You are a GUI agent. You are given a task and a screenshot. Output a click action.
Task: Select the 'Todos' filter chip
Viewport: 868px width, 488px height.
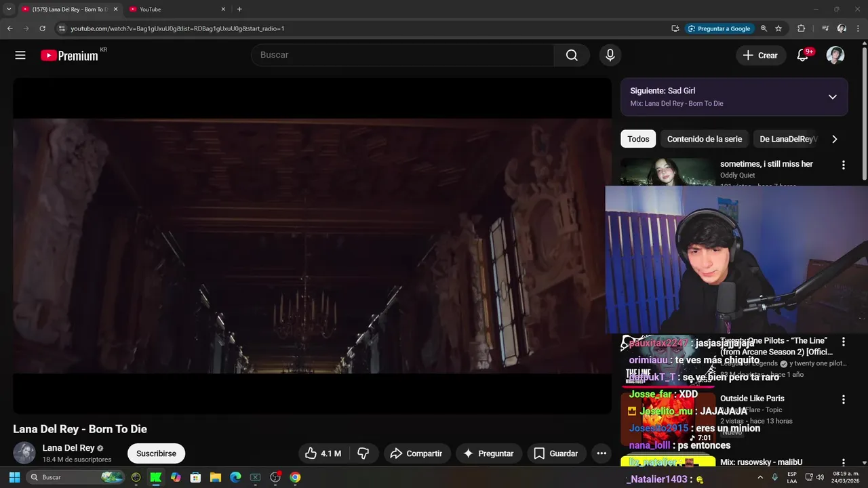[x=638, y=139]
